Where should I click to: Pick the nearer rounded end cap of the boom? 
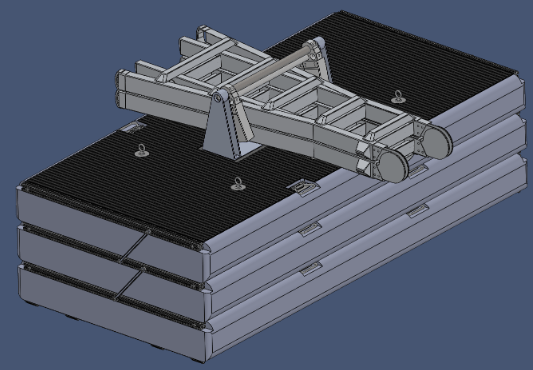click(x=393, y=167)
